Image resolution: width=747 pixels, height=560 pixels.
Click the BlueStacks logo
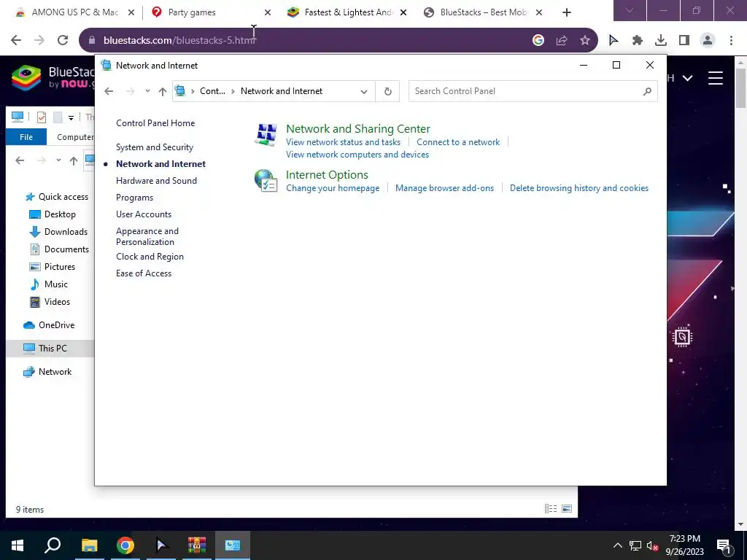pos(27,78)
